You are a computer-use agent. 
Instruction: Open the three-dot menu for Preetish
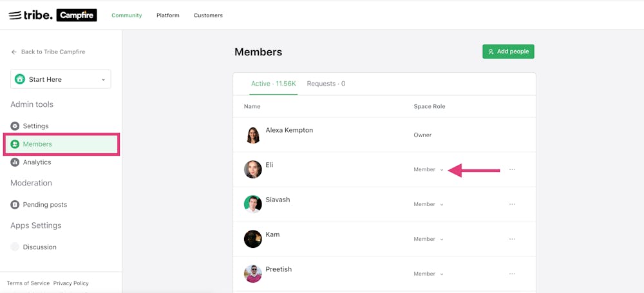(512, 274)
